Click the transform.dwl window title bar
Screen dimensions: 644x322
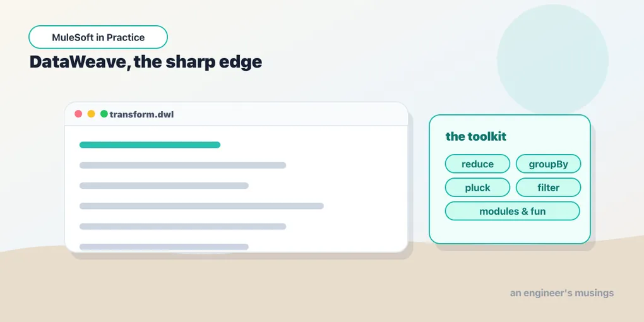click(x=236, y=114)
